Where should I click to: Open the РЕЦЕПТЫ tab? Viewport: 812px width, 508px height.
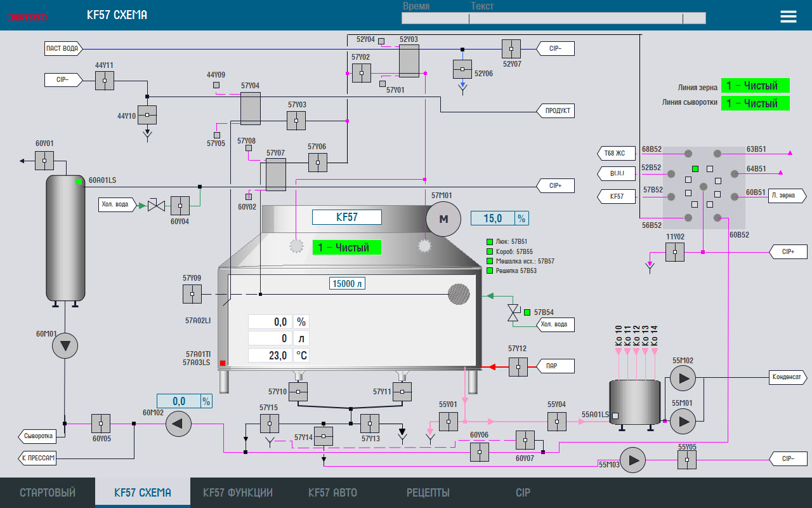(428, 493)
